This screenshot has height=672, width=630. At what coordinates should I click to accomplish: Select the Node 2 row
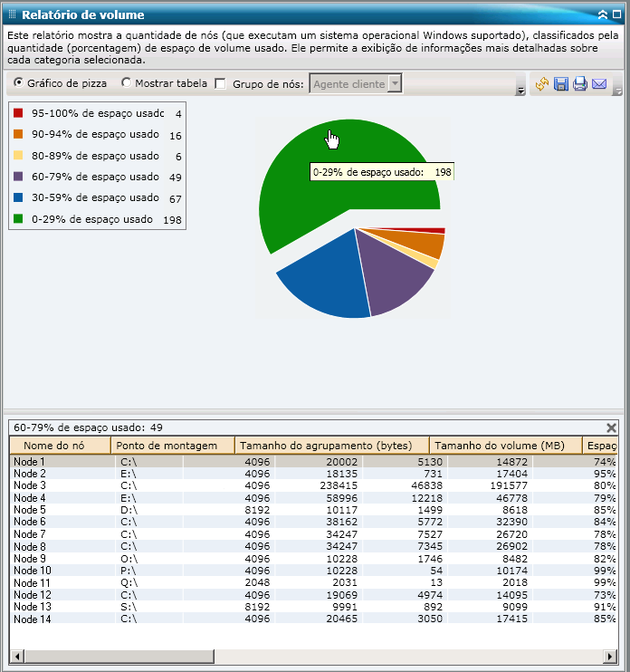pyautogui.click(x=313, y=474)
